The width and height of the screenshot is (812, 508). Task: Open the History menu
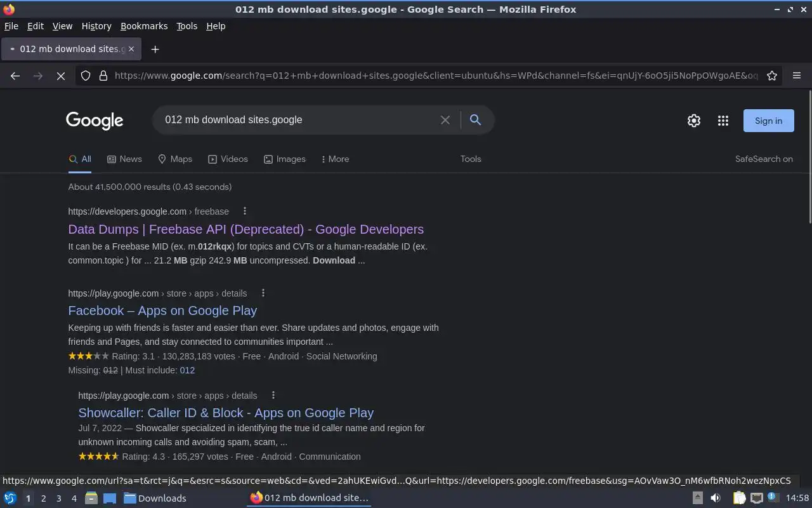point(96,26)
